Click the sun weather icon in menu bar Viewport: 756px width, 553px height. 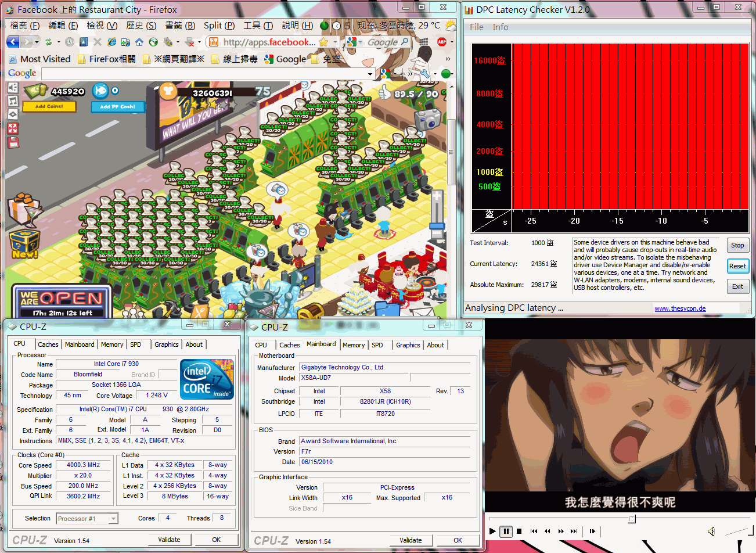[x=451, y=26]
